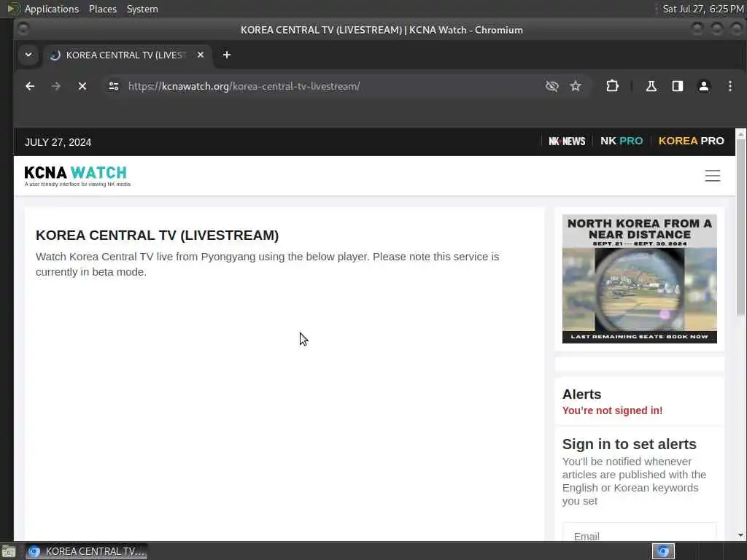Viewport: 747px width, 560px height.
Task: Open the Applications menu
Action: click(x=52, y=9)
